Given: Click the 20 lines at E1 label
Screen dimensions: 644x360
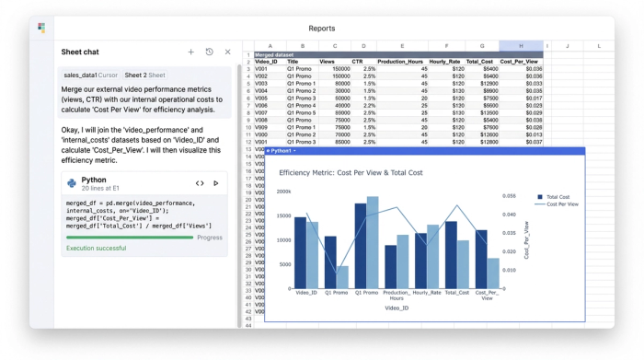Looking at the screenshot, I should tap(100, 188).
